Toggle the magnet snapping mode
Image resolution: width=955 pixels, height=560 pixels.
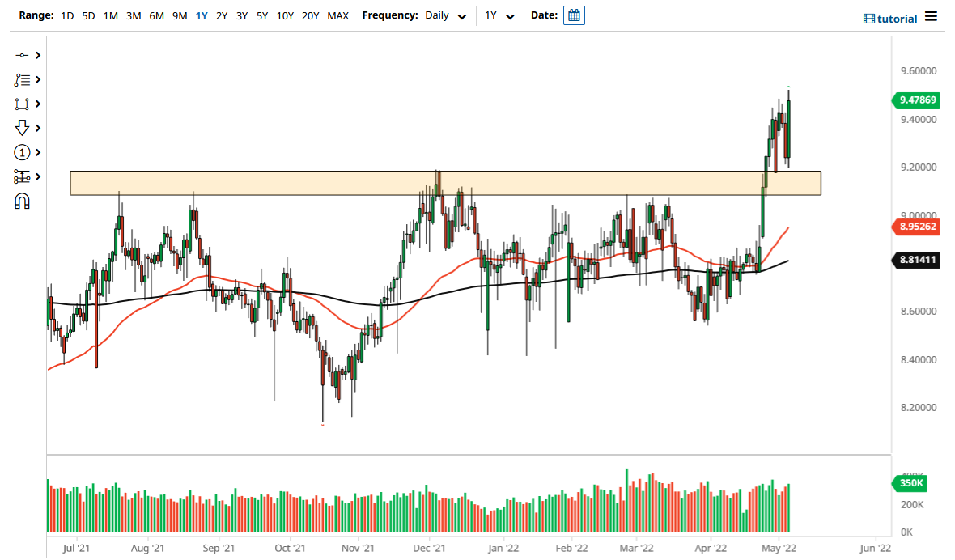tap(23, 201)
